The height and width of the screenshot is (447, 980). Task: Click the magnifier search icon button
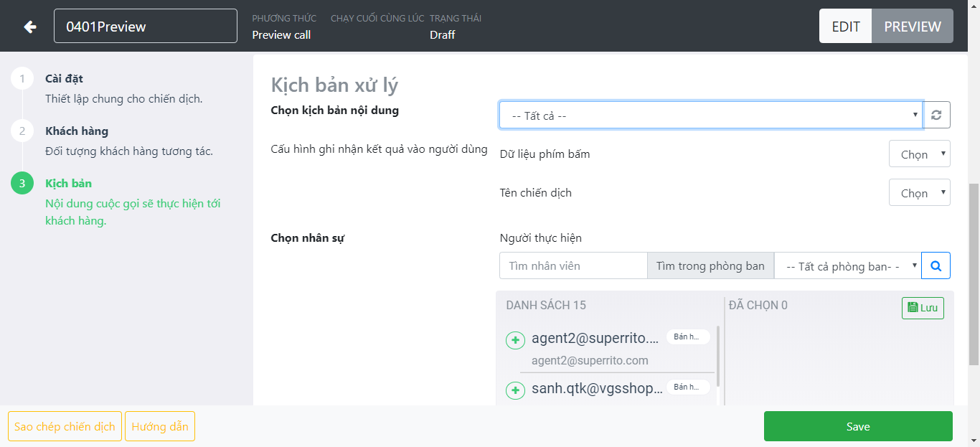pyautogui.click(x=936, y=265)
